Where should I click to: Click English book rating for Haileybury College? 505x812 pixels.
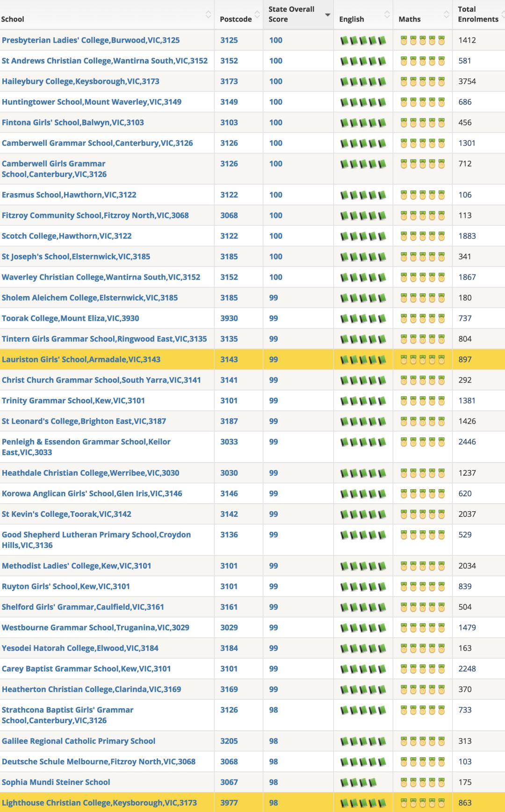[x=363, y=82]
